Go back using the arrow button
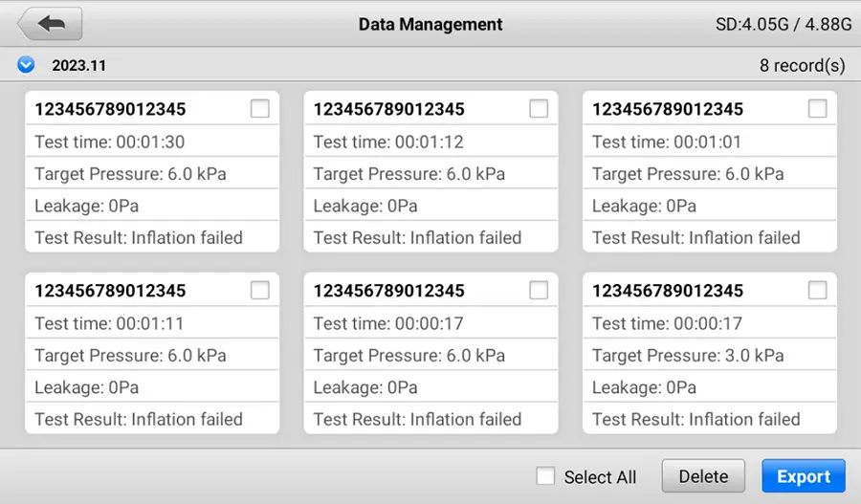The width and height of the screenshot is (861, 504). click(50, 24)
